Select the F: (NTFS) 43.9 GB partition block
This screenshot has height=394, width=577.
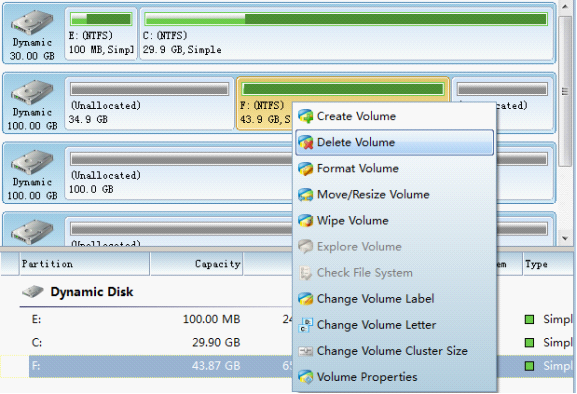point(265,103)
